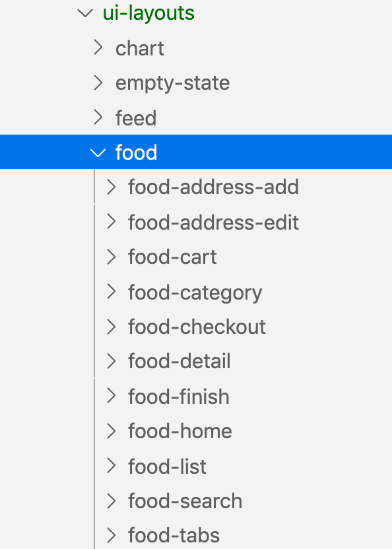Expand the chart folder arrow
Viewport: 392px width, 549px height.
click(98, 48)
